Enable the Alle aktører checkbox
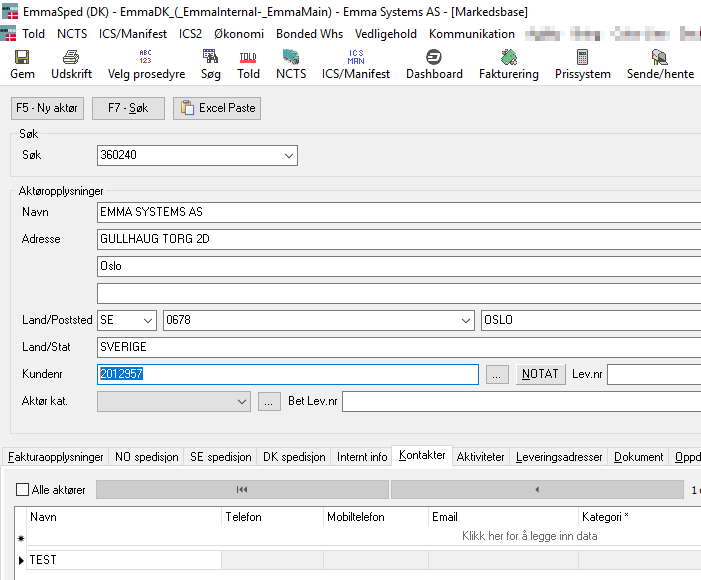This screenshot has height=580, width=701. pyautogui.click(x=23, y=490)
